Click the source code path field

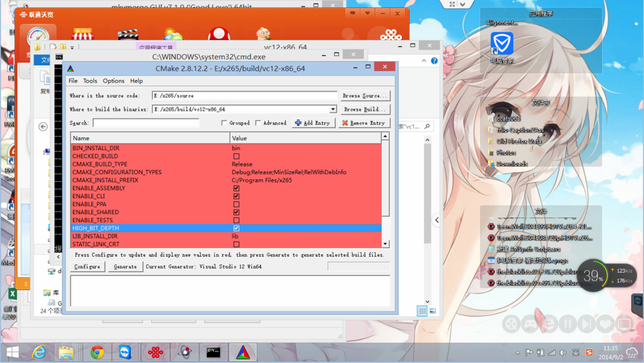244,96
